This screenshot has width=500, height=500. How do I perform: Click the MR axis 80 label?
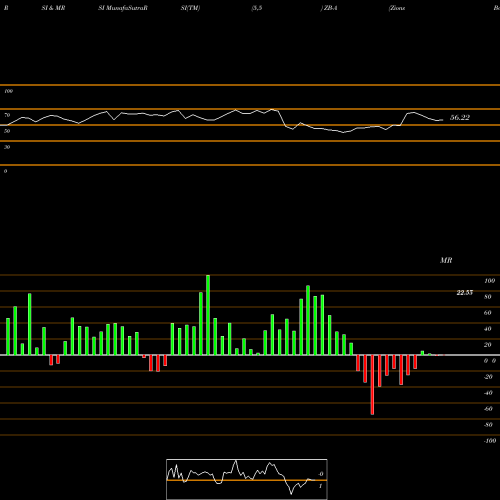click(x=487, y=297)
